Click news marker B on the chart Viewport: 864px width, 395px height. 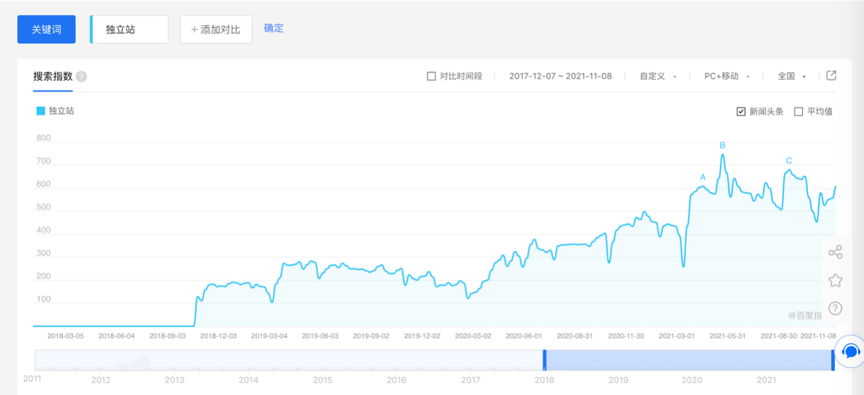pos(722,145)
